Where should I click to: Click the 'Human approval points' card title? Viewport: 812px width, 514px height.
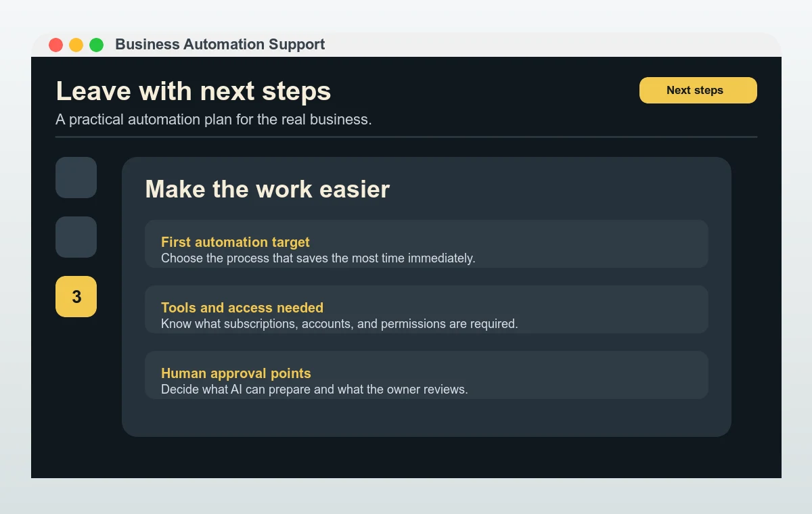click(x=236, y=373)
